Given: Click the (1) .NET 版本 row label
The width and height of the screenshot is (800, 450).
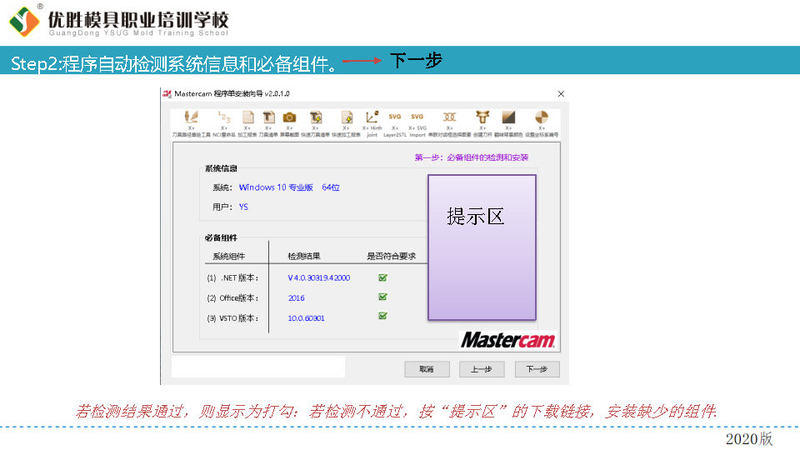Looking at the screenshot, I should [x=233, y=278].
